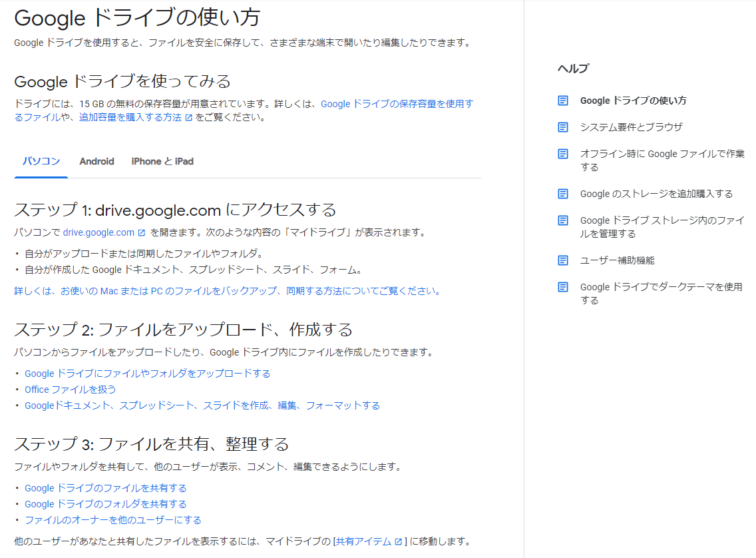
Task: Open Mac または PC のファイルをバックアップ link
Action: [227, 291]
